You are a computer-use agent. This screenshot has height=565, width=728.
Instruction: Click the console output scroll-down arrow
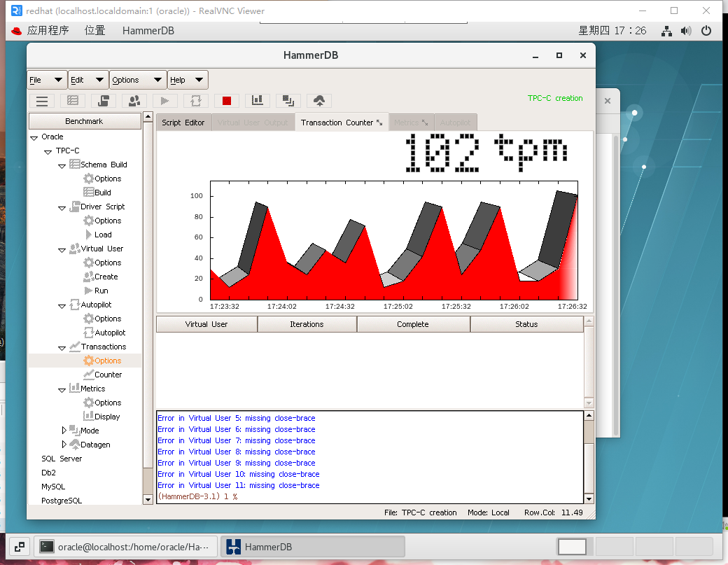(x=589, y=499)
